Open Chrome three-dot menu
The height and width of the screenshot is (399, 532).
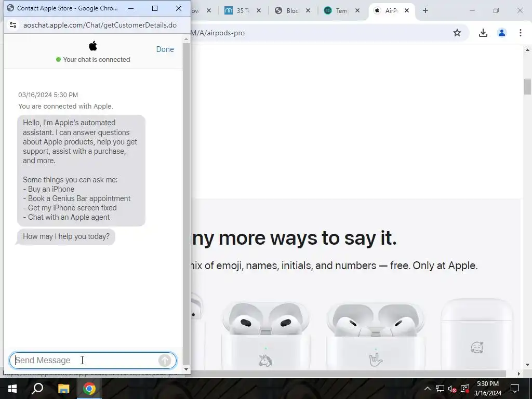click(521, 33)
